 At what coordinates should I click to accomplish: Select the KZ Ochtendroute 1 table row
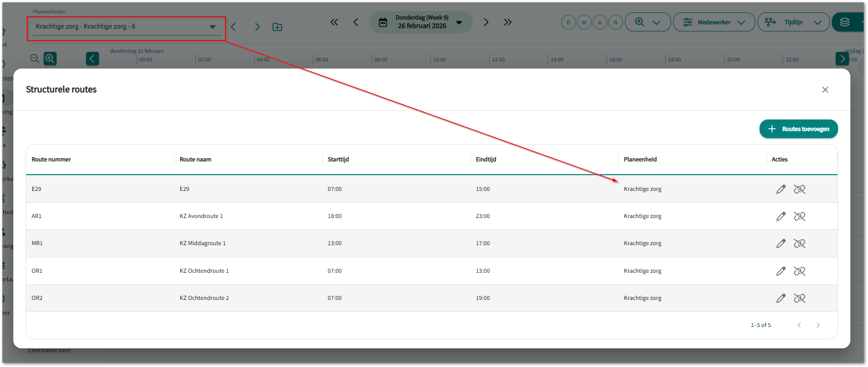(x=204, y=271)
